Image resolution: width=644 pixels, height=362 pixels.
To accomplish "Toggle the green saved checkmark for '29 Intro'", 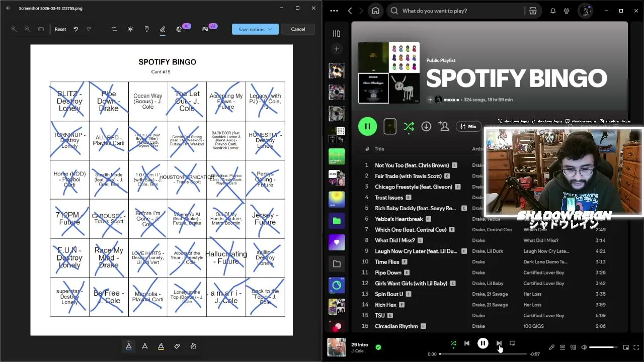I will point(378,347).
